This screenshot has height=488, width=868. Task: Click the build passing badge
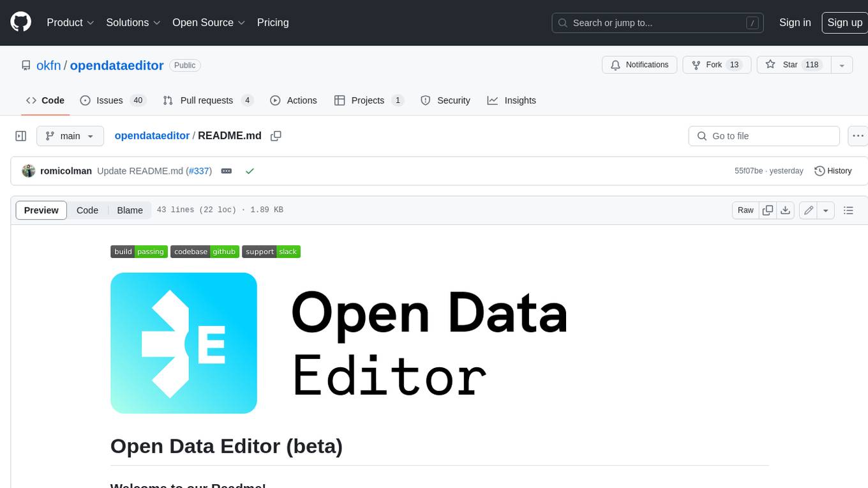click(x=139, y=252)
